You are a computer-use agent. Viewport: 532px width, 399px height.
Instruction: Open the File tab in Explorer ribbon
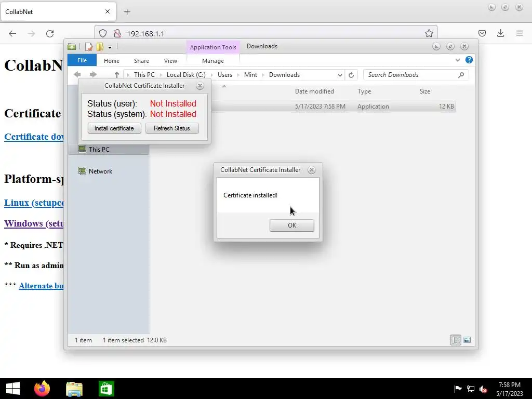tap(82, 60)
